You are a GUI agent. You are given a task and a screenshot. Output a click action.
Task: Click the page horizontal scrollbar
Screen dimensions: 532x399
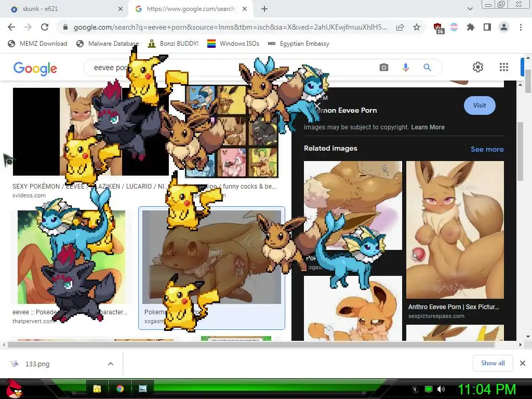(x=251, y=345)
